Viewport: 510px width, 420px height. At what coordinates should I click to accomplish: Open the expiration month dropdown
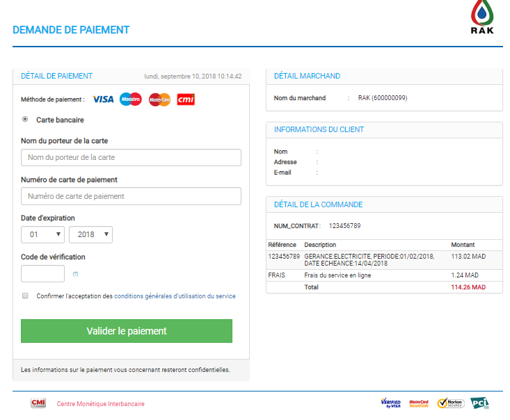click(x=42, y=234)
